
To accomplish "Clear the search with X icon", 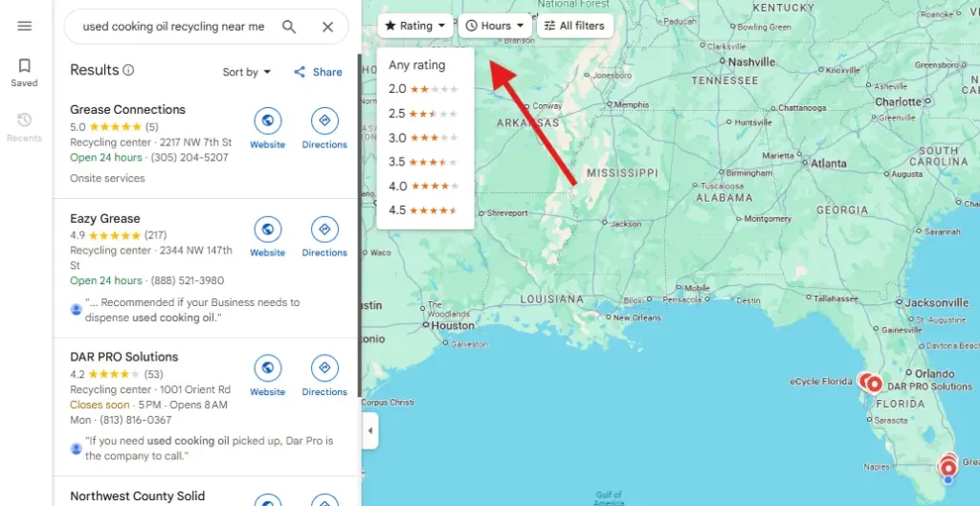I will [327, 27].
